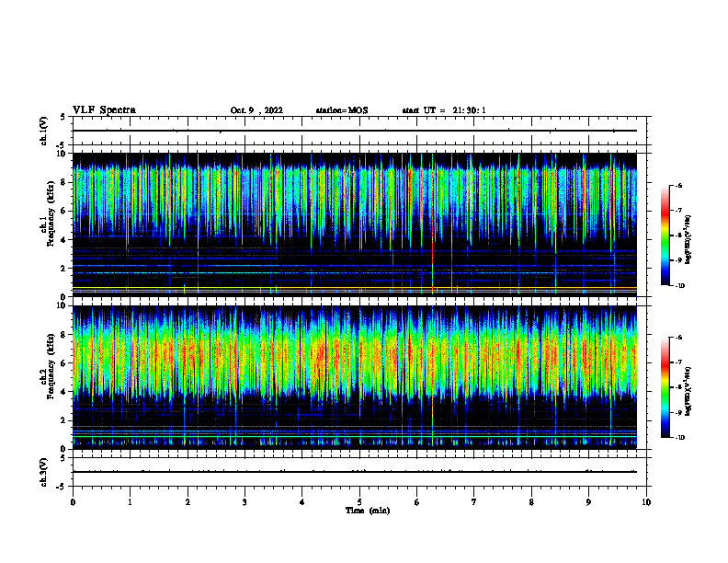Click time-axis tick label "2"
728x563 pixels.
point(188,502)
